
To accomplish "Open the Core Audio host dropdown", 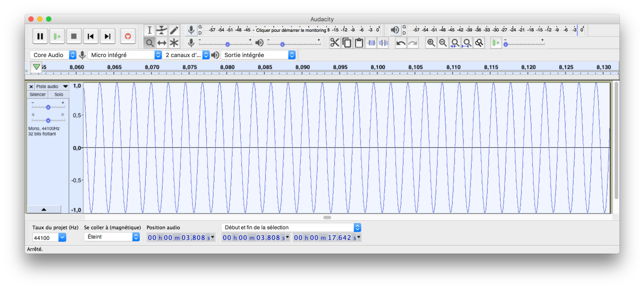I will pos(53,55).
